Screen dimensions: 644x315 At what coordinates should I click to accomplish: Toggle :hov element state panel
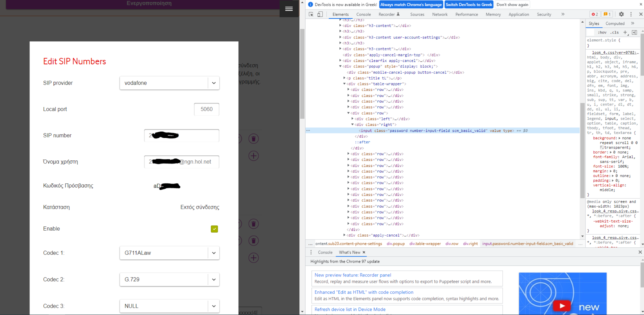[602, 32]
